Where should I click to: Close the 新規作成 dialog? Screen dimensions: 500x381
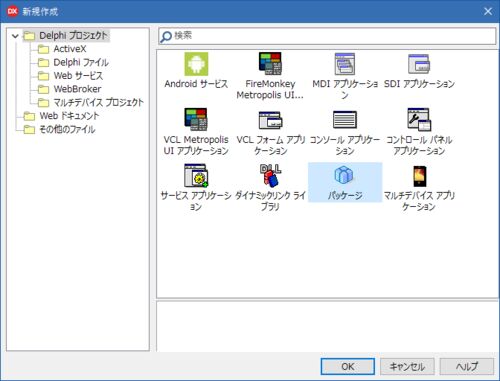tap(488, 11)
